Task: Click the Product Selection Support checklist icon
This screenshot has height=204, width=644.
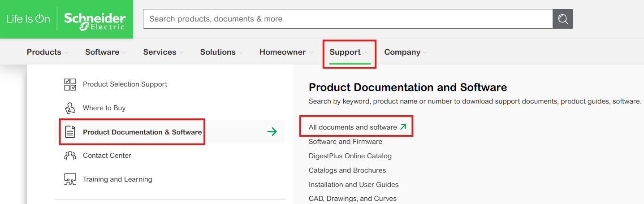Action: coord(70,84)
